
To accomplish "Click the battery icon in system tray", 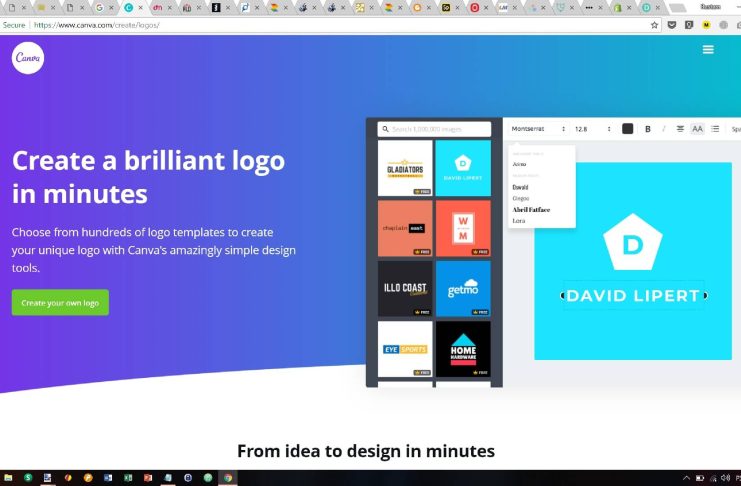I will pyautogui.click(x=700, y=478).
